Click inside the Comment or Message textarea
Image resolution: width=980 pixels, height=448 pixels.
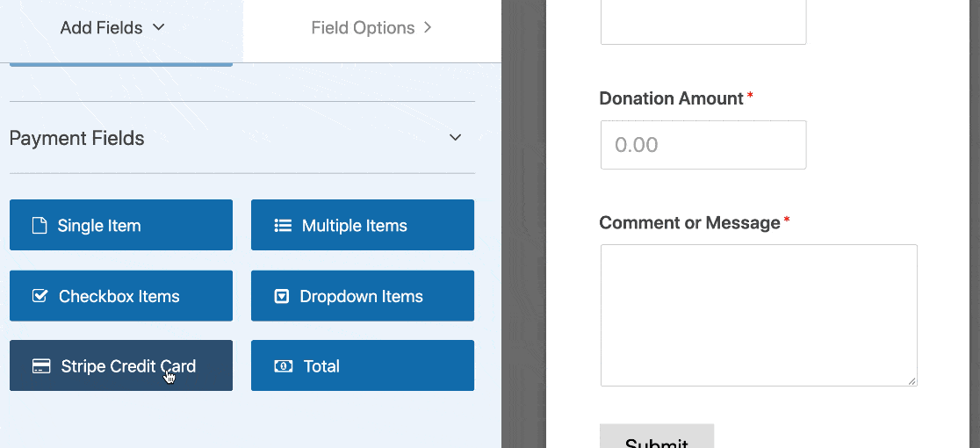click(759, 314)
